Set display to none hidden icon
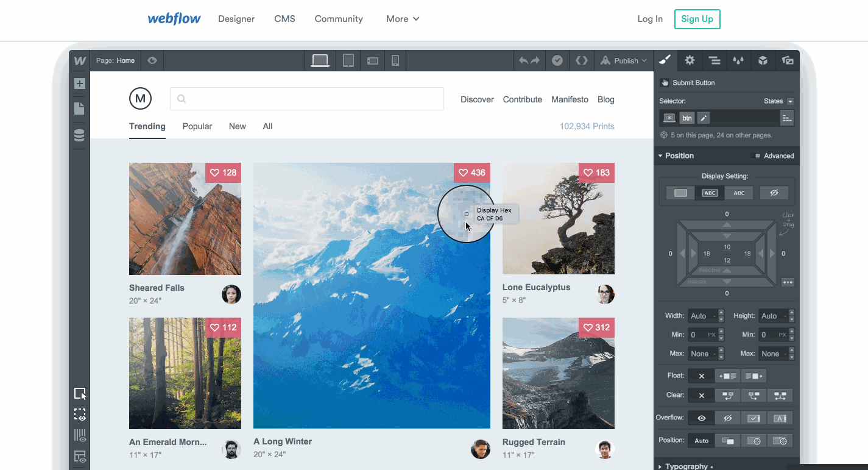The image size is (868, 470). click(x=774, y=193)
